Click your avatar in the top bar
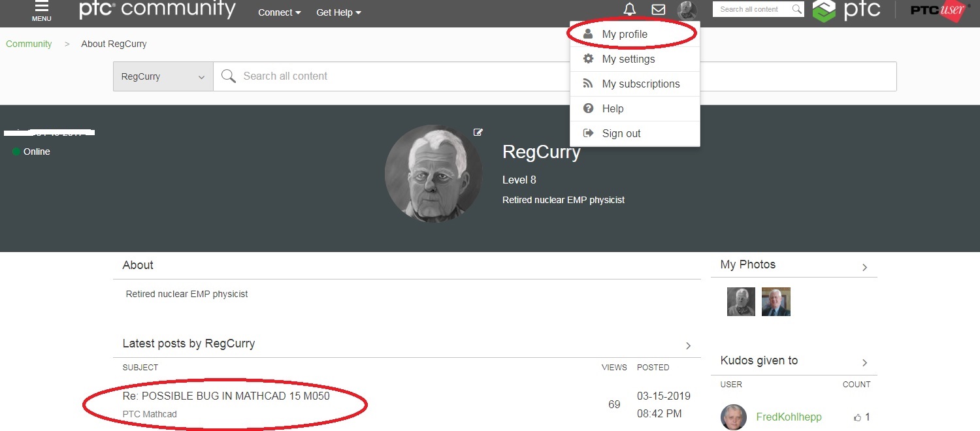 pyautogui.click(x=687, y=10)
